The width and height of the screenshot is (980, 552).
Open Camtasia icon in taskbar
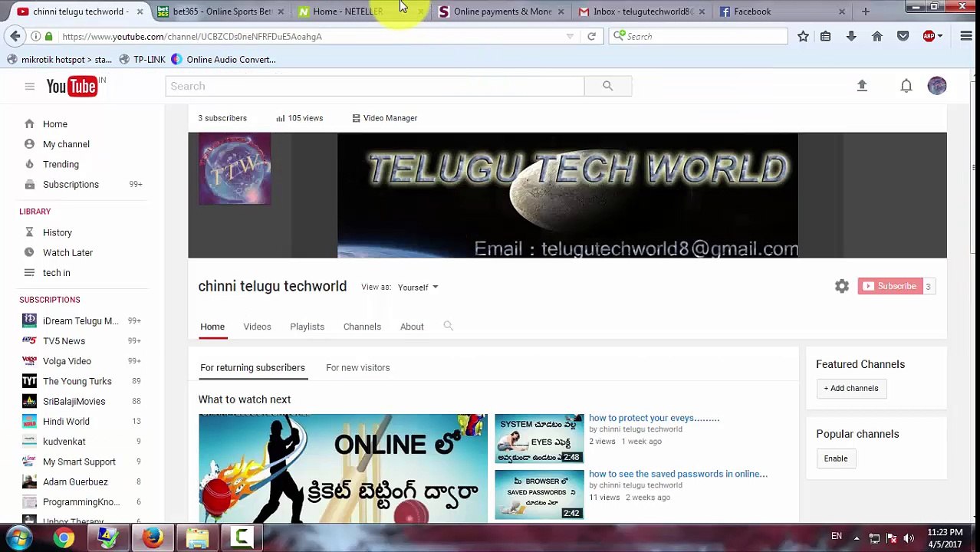pos(242,538)
